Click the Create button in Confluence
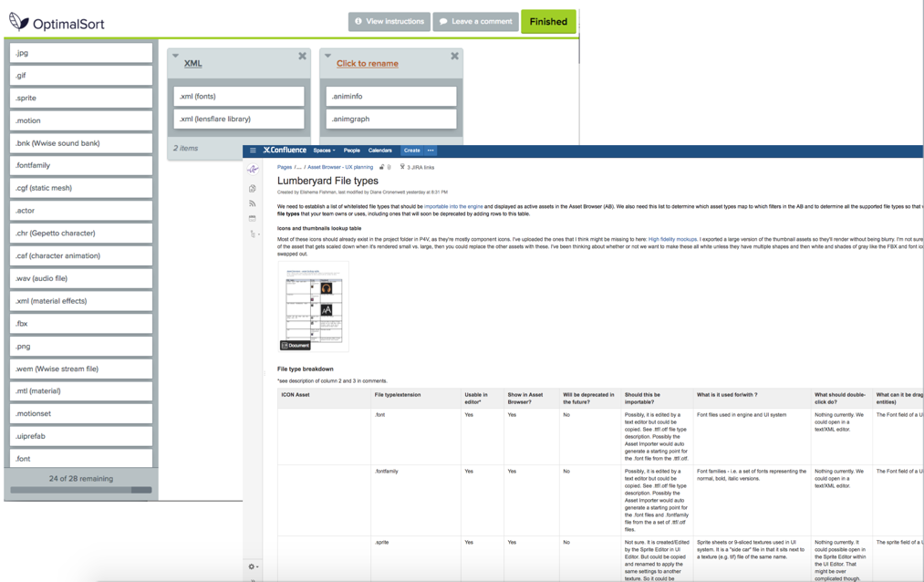Image resolution: width=924 pixels, height=582 pixels. pos(412,151)
